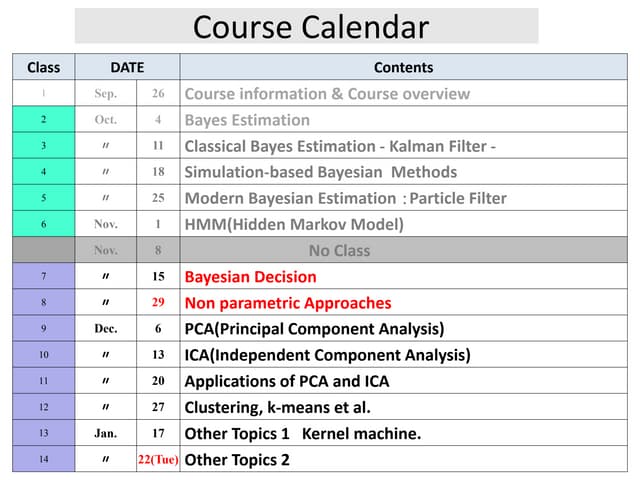Click the DATE column header
640x480 pixels.
click(x=127, y=68)
